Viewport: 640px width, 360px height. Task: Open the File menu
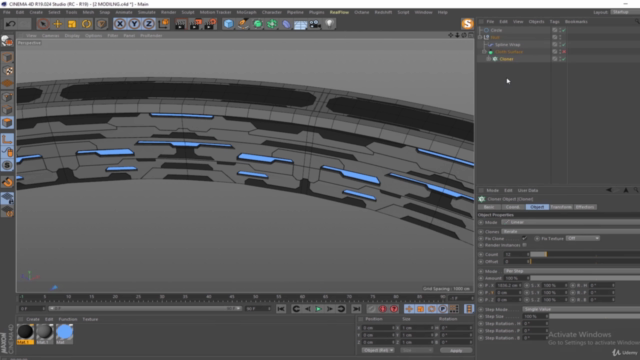pos(7,12)
